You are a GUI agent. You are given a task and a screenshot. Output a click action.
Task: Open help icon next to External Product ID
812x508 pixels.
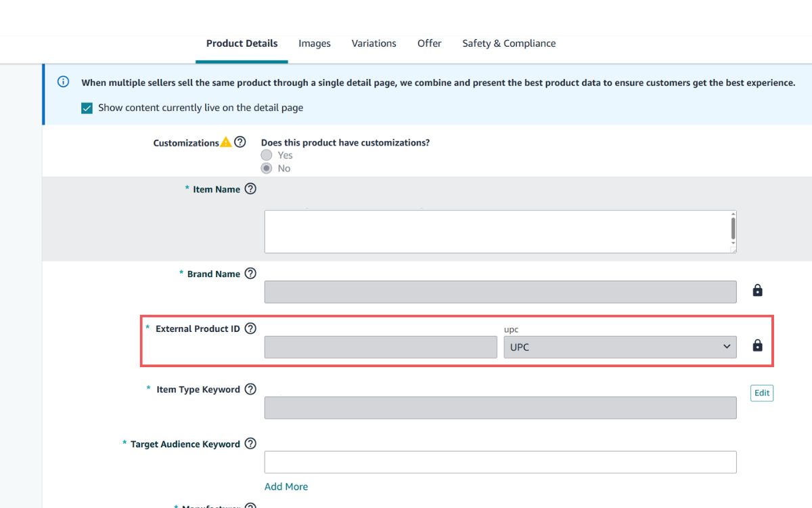pyautogui.click(x=250, y=329)
